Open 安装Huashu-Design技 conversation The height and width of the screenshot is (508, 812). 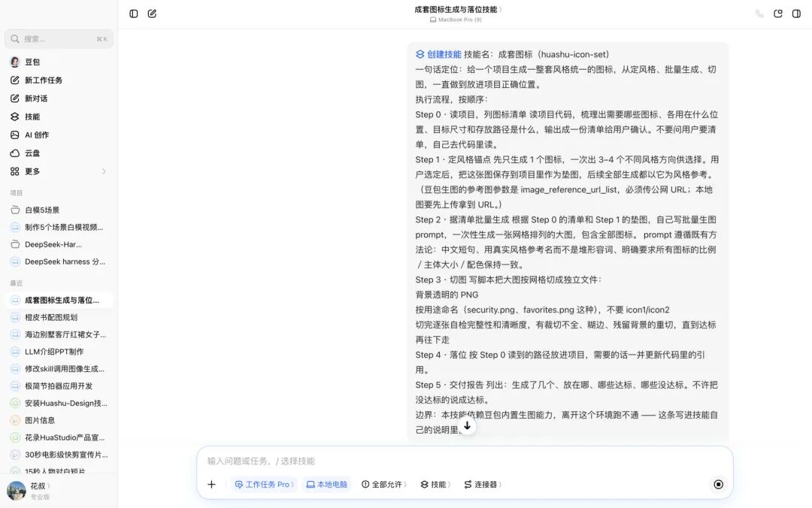(x=59, y=403)
